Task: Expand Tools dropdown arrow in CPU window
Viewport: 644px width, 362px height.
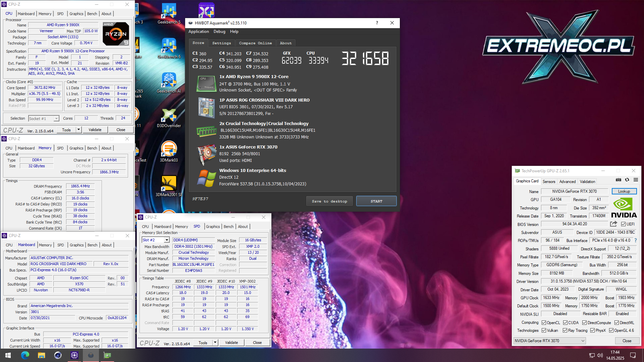Action: [78, 130]
